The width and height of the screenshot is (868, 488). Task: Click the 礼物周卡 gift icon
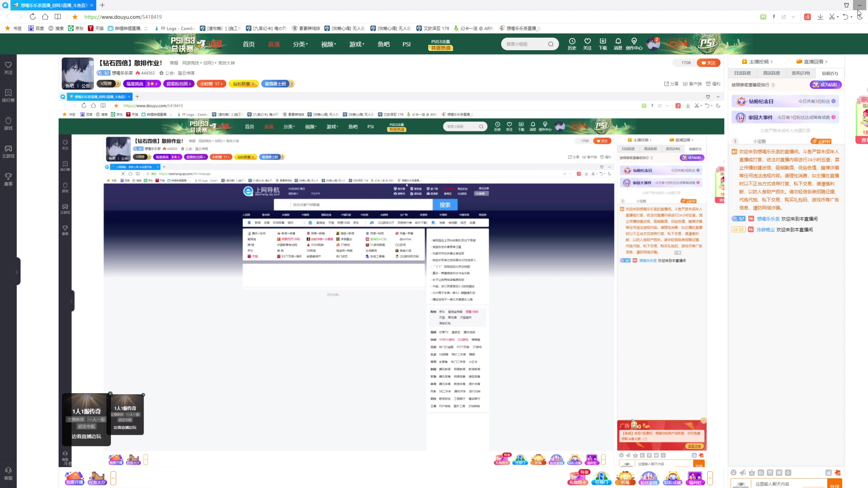(578, 478)
